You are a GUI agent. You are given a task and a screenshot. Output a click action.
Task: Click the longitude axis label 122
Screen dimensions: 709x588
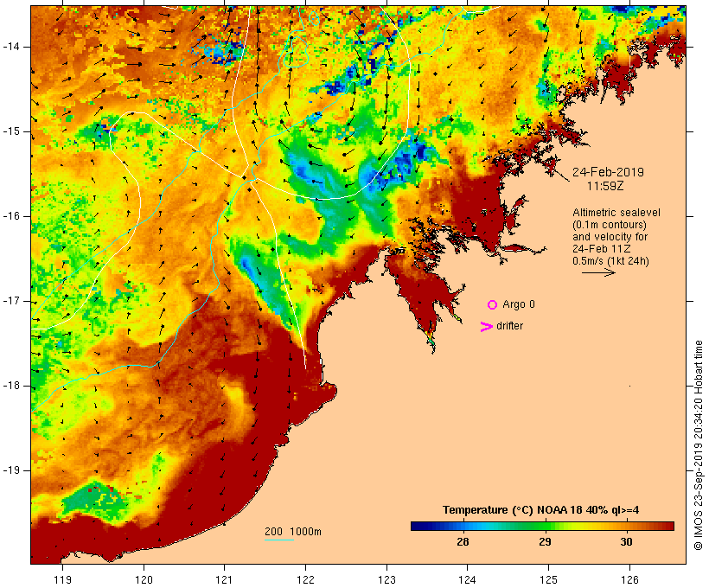pyautogui.click(x=306, y=579)
